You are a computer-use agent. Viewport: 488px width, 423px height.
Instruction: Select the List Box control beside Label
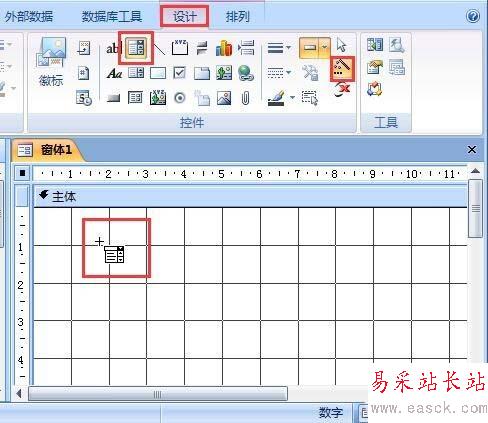coord(136,73)
